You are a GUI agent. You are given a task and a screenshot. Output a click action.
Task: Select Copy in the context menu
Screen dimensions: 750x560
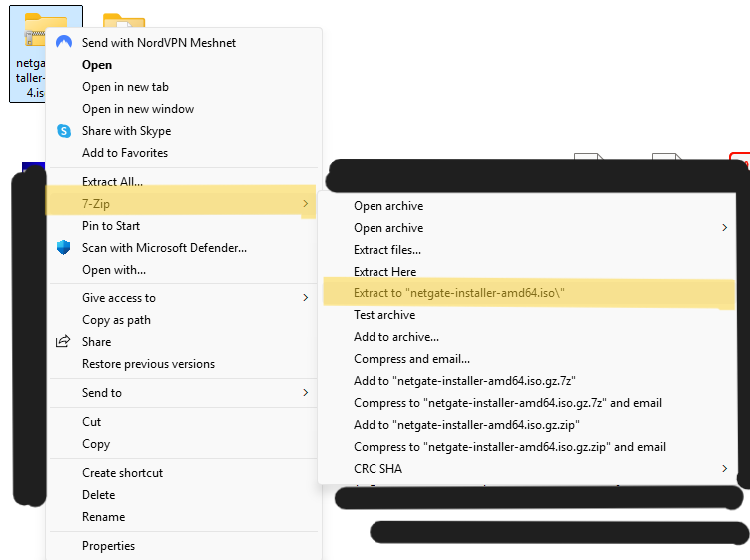pos(184,444)
